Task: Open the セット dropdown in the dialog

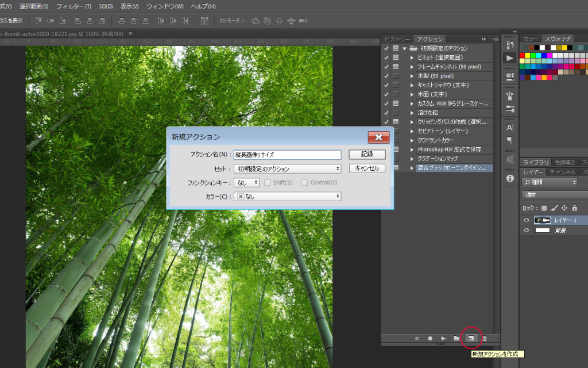Action: point(287,168)
